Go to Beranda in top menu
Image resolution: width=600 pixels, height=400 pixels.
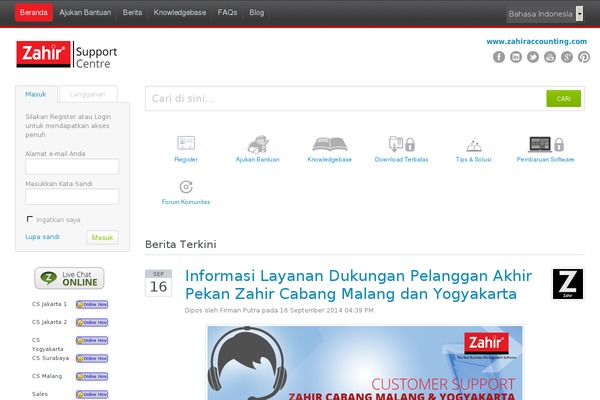(x=34, y=13)
